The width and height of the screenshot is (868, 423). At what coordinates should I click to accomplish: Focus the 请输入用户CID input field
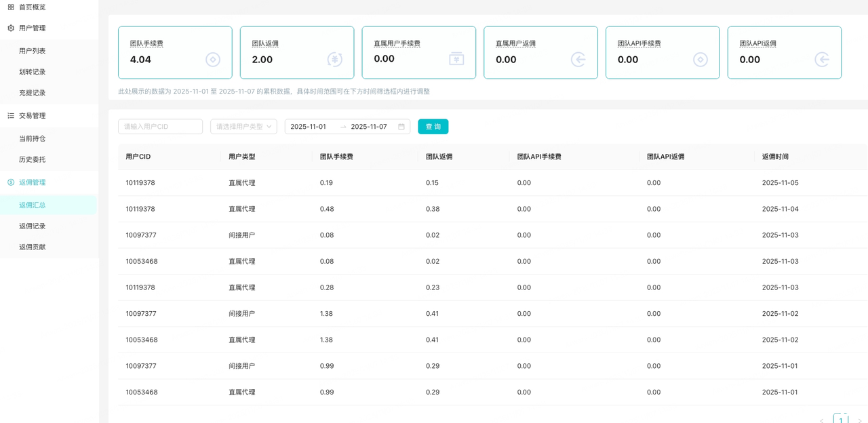[x=160, y=127]
